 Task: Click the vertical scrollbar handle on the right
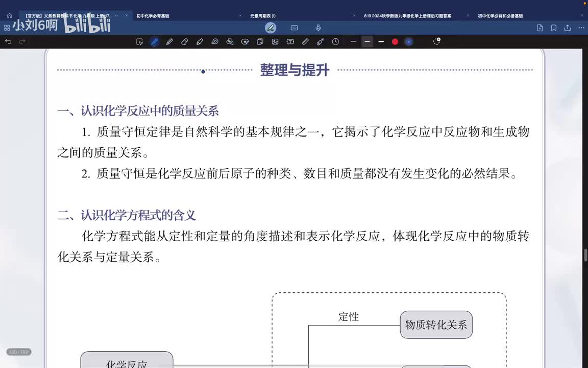585,255
